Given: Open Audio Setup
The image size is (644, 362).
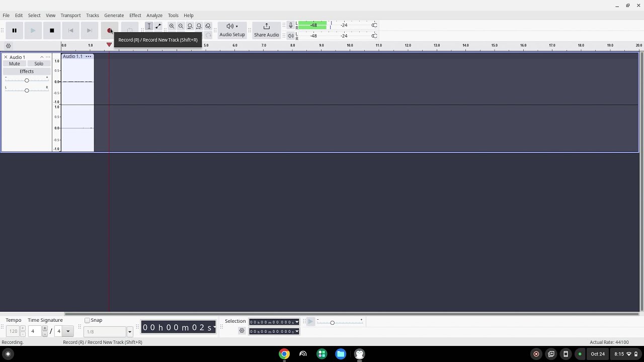Looking at the screenshot, I should (232, 30).
